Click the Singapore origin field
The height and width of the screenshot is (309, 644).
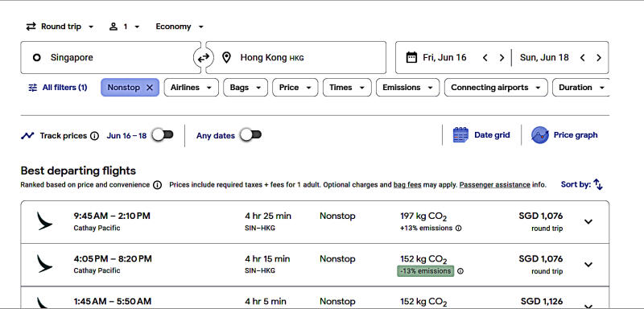pos(110,57)
